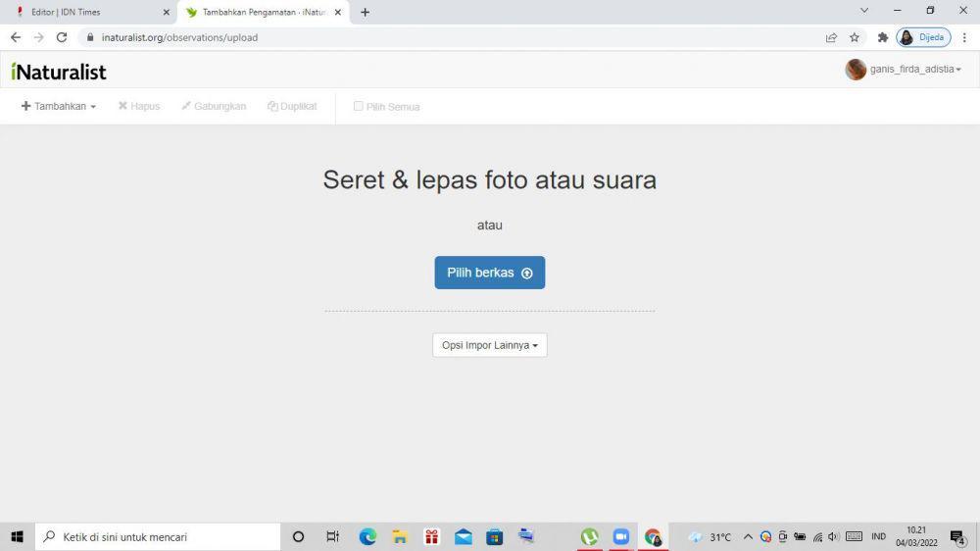Image resolution: width=980 pixels, height=551 pixels.
Task: Open the volume speaker icon
Action: click(833, 536)
